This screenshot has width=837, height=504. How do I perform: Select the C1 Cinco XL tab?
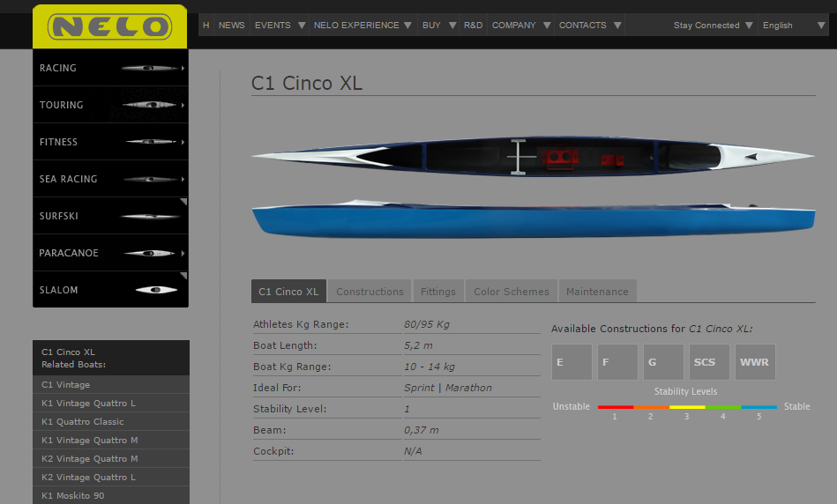[288, 291]
